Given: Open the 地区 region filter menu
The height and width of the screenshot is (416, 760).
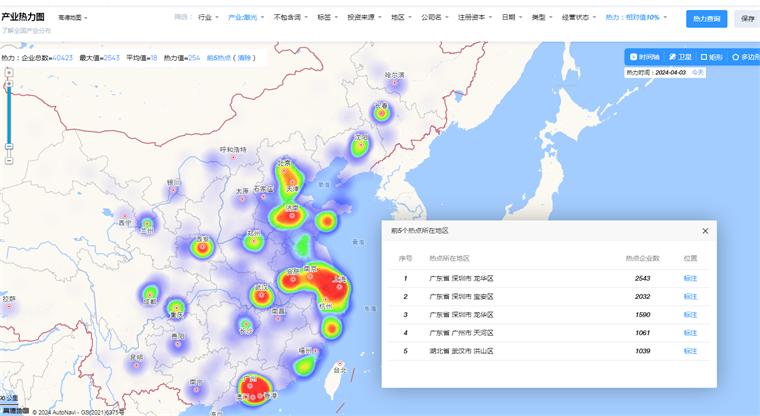Looking at the screenshot, I should click(x=399, y=18).
